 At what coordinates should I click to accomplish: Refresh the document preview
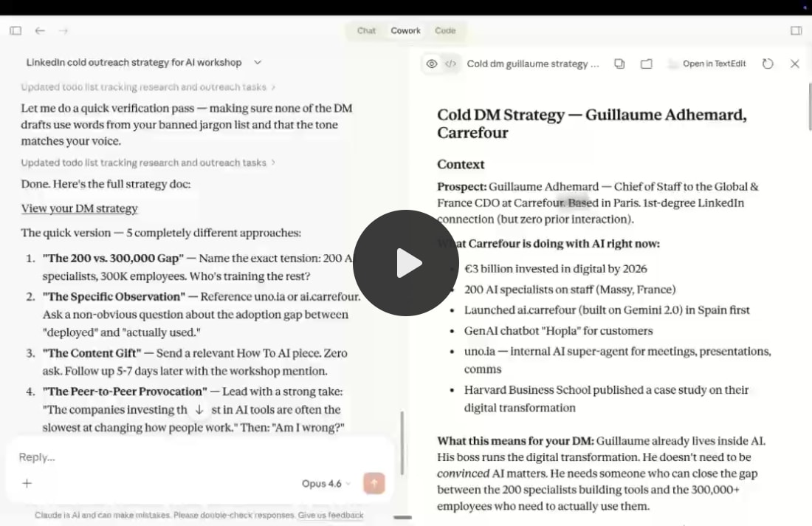[768, 64]
